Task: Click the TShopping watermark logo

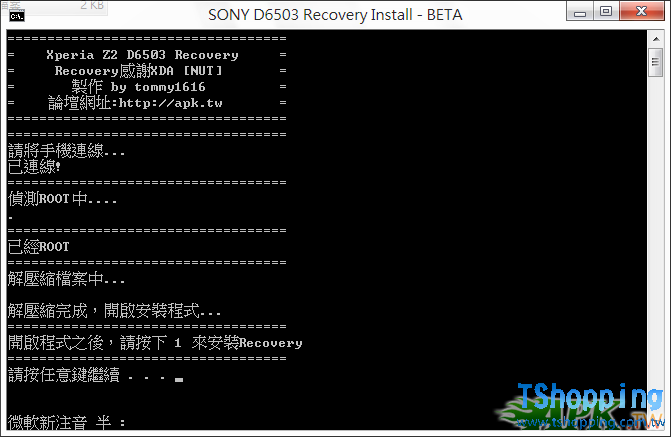Action: tap(590, 396)
